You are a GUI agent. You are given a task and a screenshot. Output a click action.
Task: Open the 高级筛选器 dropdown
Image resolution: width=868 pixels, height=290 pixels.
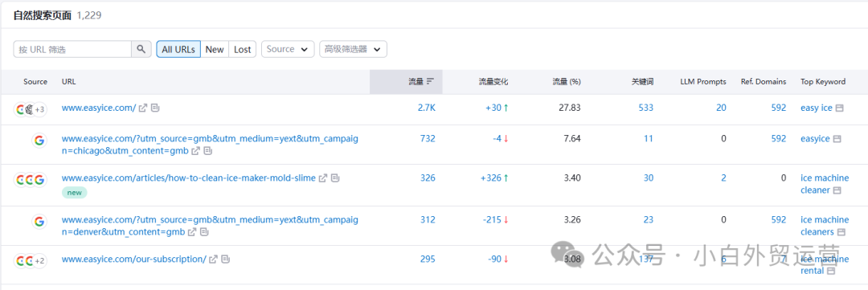coord(353,49)
